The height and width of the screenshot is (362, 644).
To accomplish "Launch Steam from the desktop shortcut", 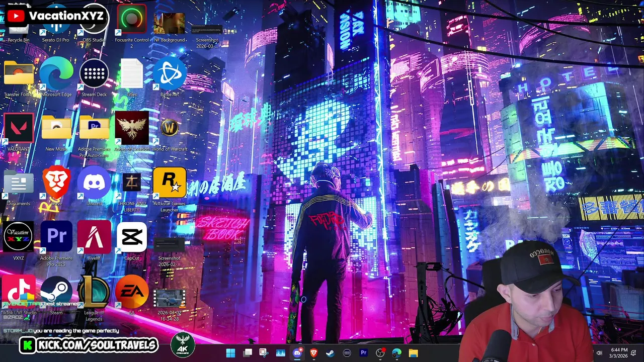I will click(x=56, y=296).
